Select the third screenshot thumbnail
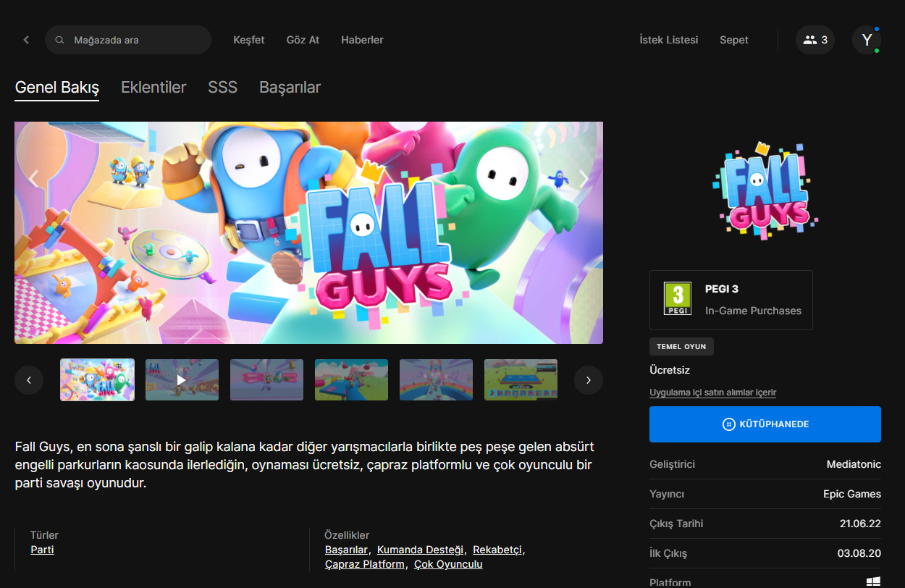This screenshot has height=588, width=905. [266, 379]
